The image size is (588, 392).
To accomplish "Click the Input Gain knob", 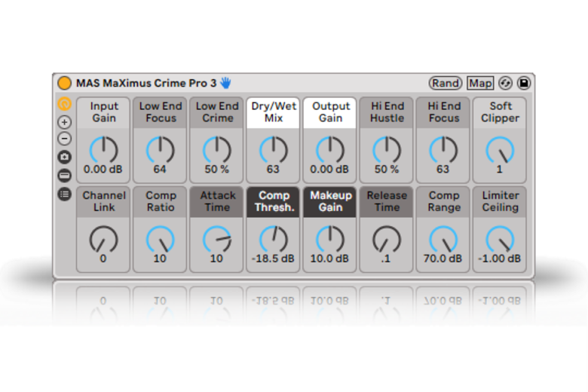I will (103, 150).
